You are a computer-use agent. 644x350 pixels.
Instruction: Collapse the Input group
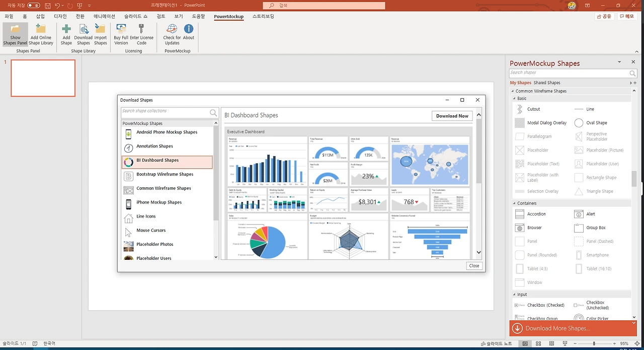coord(514,295)
